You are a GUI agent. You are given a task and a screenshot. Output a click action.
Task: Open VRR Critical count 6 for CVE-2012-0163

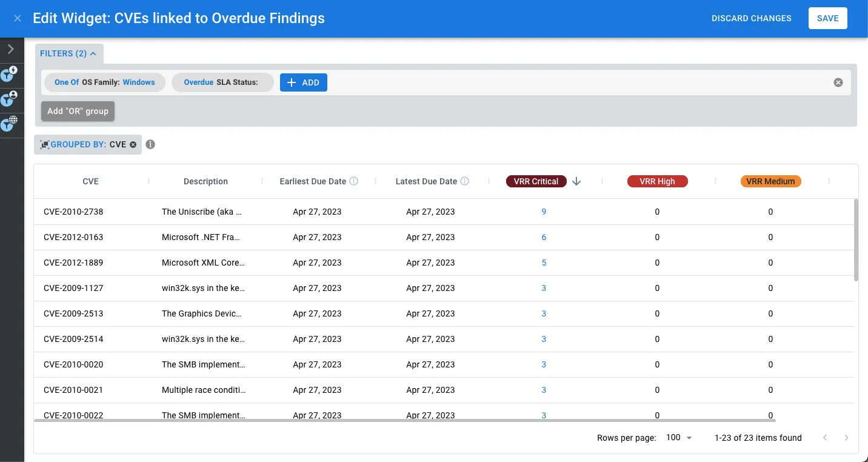click(544, 237)
